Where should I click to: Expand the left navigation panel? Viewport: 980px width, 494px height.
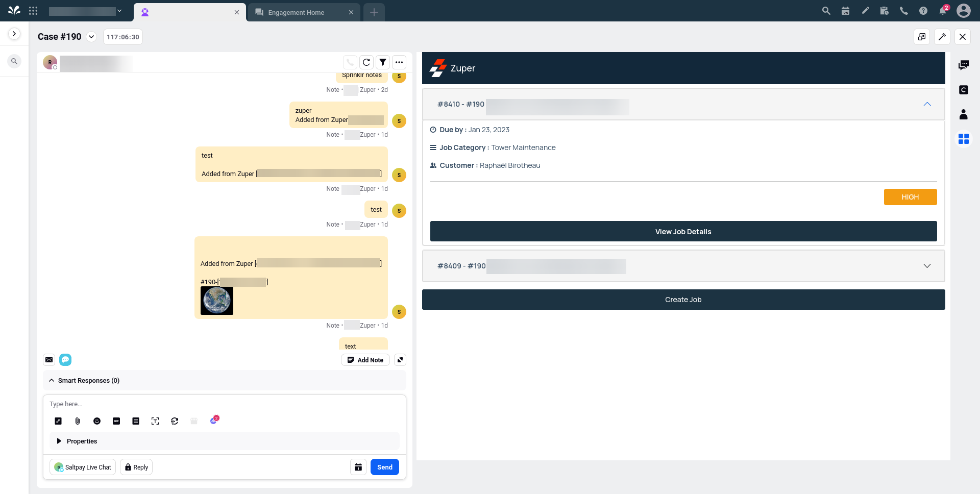[14, 34]
